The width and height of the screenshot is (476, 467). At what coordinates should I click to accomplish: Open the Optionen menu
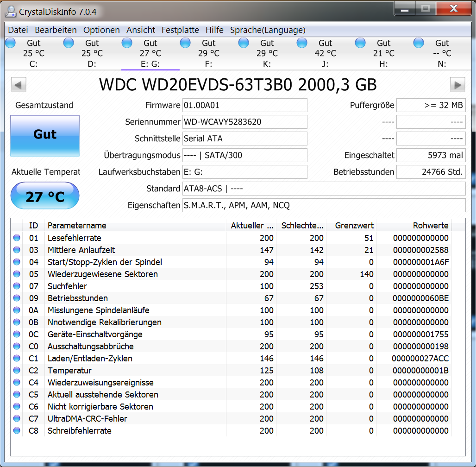[x=101, y=30]
